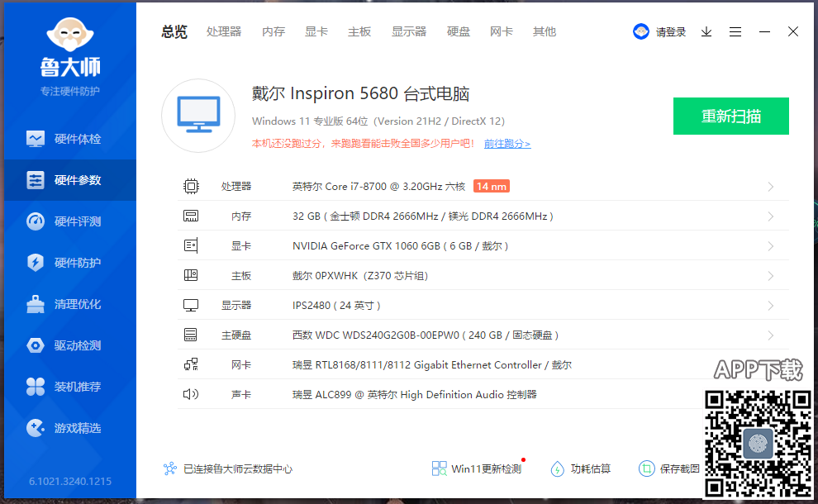Select 硬件评测 gauge icon in sidebar
Image resolution: width=818 pixels, height=504 pixels.
tap(36, 221)
